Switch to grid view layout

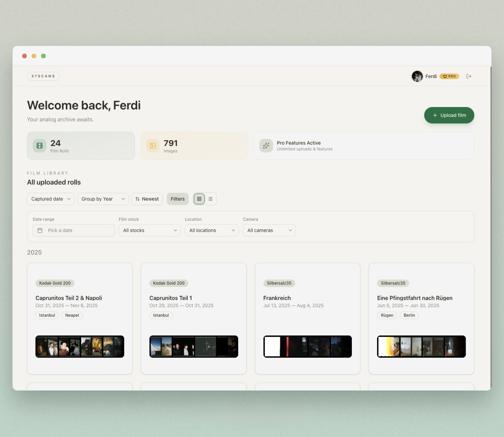point(199,199)
